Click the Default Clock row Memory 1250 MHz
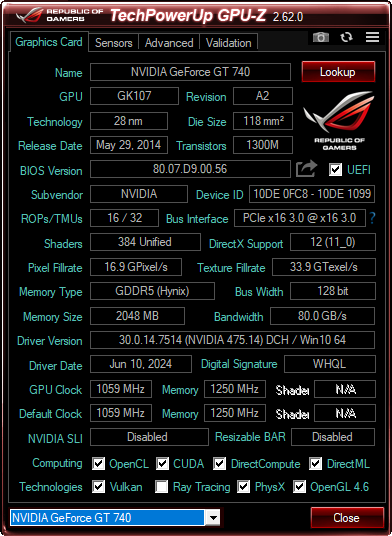Image resolution: width=392 pixels, height=536 pixels. [235, 413]
